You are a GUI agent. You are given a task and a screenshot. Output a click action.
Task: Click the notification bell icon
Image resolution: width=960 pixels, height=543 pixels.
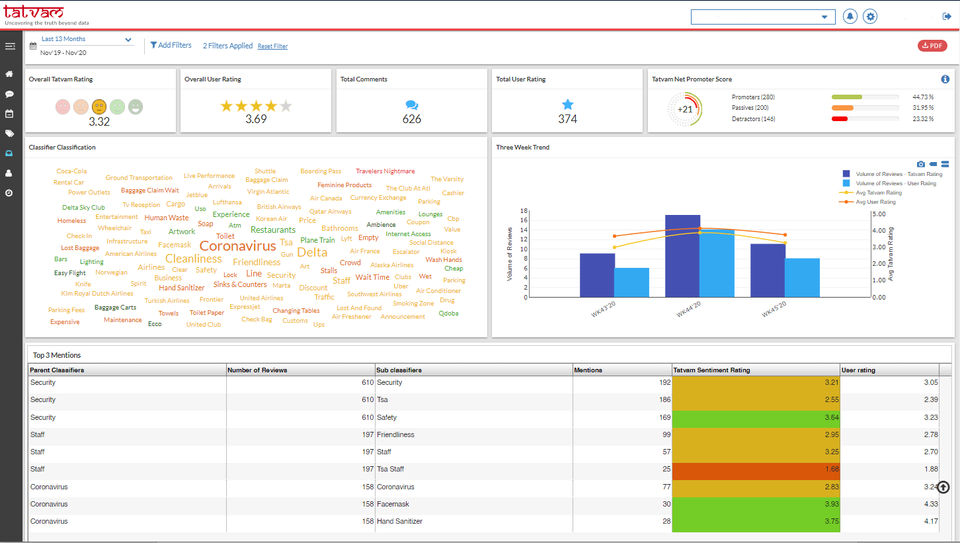click(x=850, y=17)
